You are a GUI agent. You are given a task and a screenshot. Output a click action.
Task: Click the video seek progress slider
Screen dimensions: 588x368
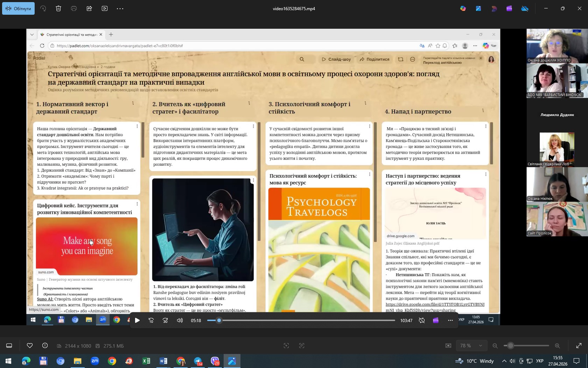[301, 320]
